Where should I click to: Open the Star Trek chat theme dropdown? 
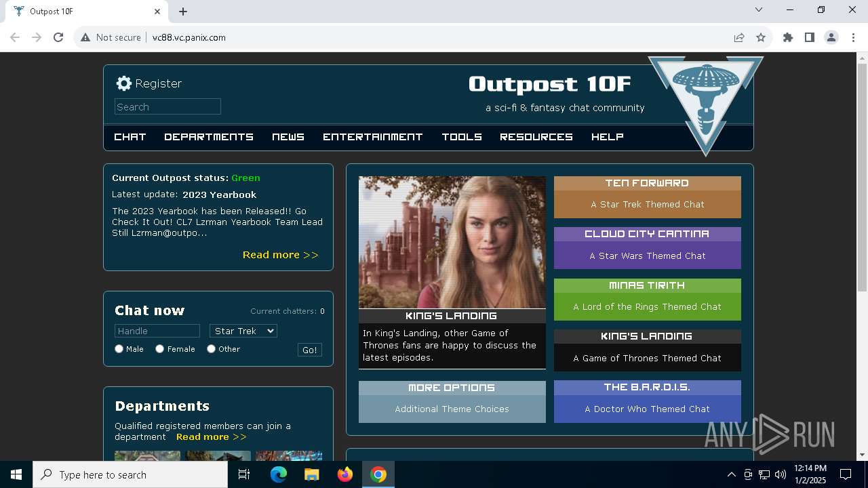243,331
